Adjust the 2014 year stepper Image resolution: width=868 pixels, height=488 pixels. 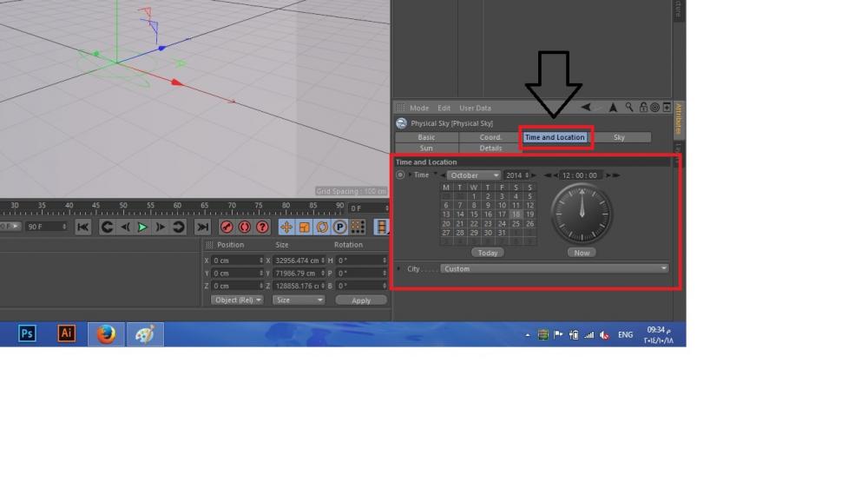point(527,175)
